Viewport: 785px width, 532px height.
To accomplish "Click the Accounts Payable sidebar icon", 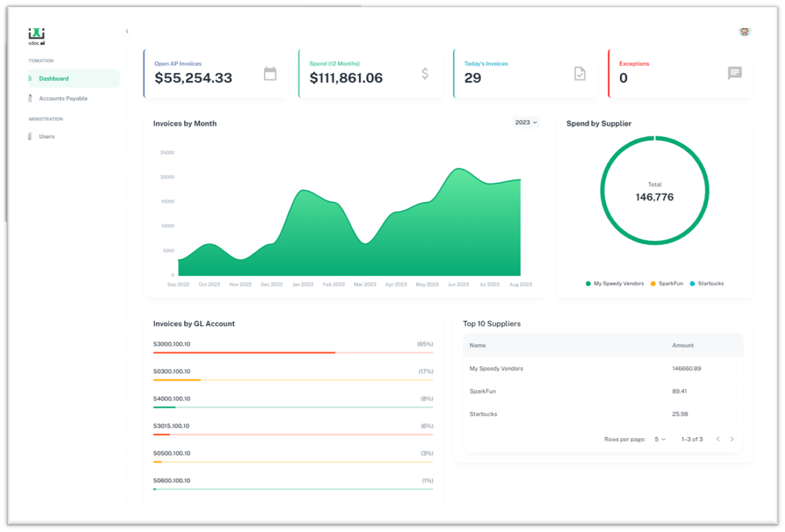I will coord(30,98).
